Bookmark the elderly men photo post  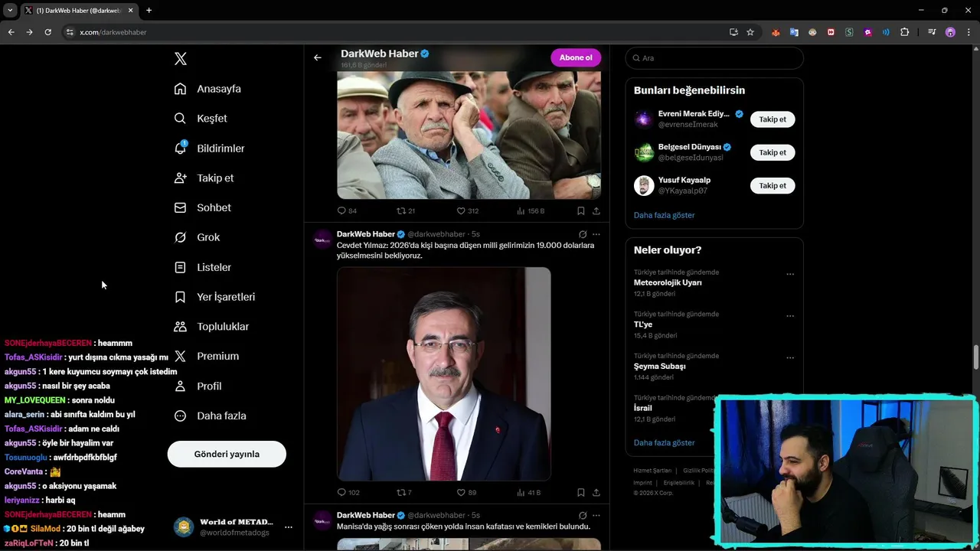tap(581, 211)
